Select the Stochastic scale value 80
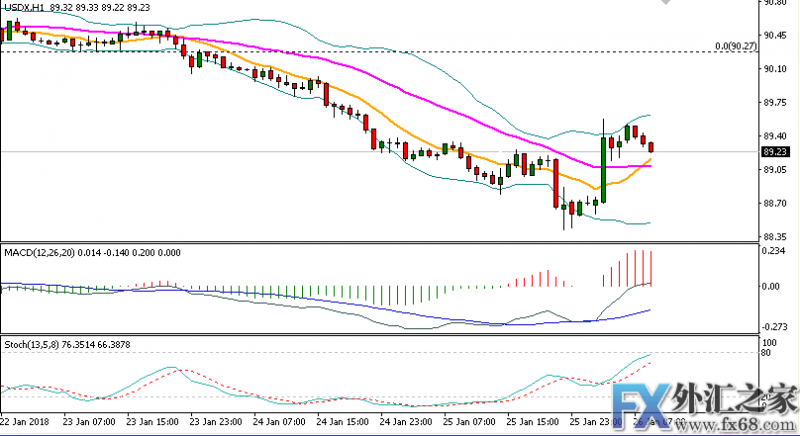This screenshot has height=436, width=800. [768, 352]
